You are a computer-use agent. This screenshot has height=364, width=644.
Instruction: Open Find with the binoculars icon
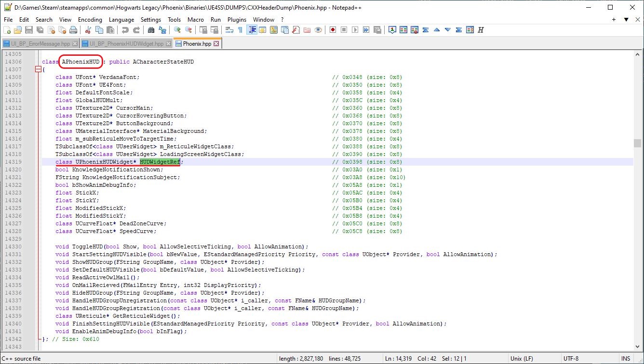coord(151,30)
